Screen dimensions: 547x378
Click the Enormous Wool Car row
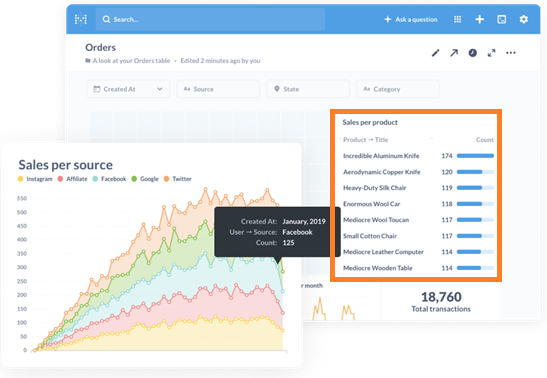point(418,204)
